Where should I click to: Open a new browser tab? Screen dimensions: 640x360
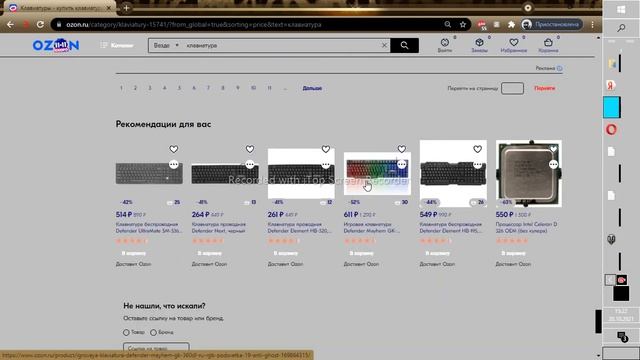[126, 8]
